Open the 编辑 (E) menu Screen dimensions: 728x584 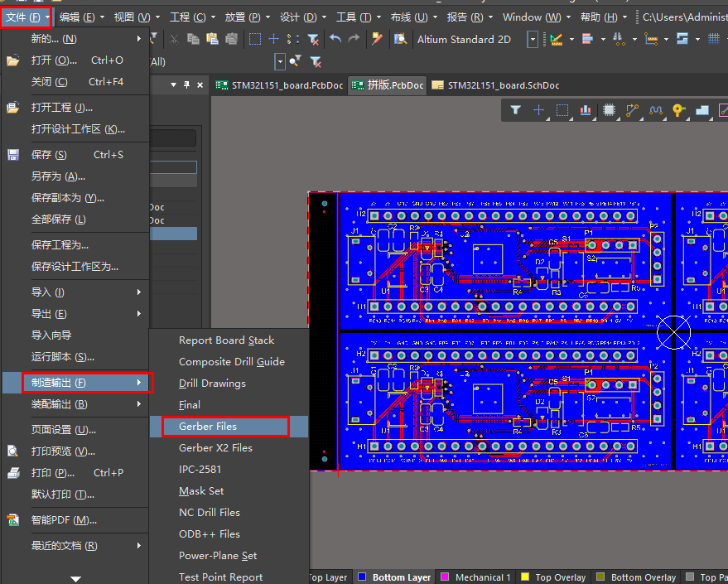tap(82, 17)
